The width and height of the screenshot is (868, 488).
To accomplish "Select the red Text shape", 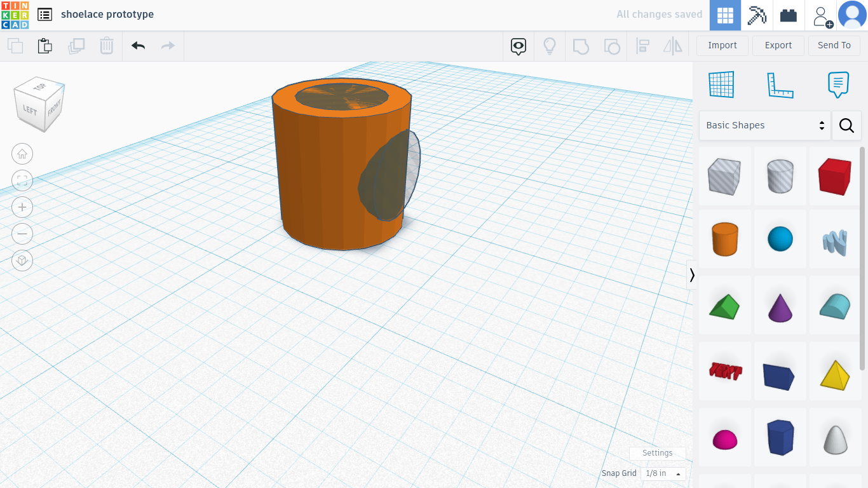I will coord(725,371).
